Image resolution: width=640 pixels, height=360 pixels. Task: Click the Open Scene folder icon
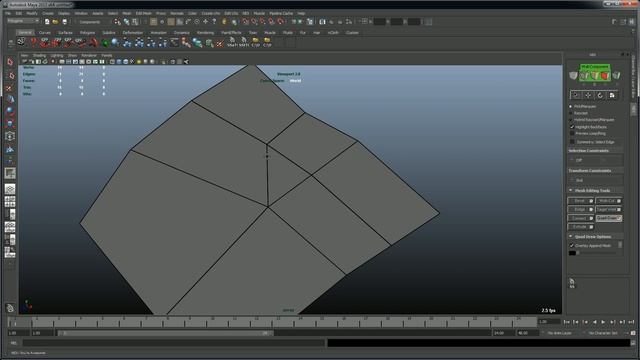click(56, 22)
